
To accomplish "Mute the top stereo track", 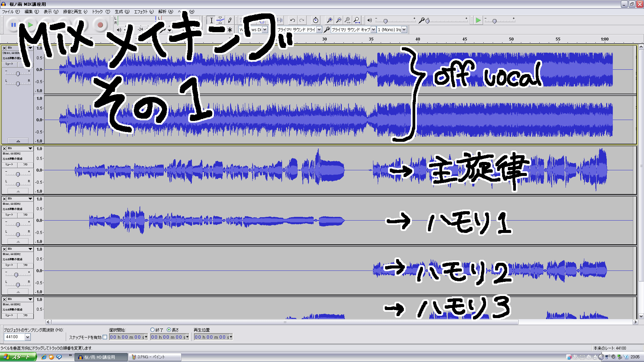I will [x=9, y=64].
